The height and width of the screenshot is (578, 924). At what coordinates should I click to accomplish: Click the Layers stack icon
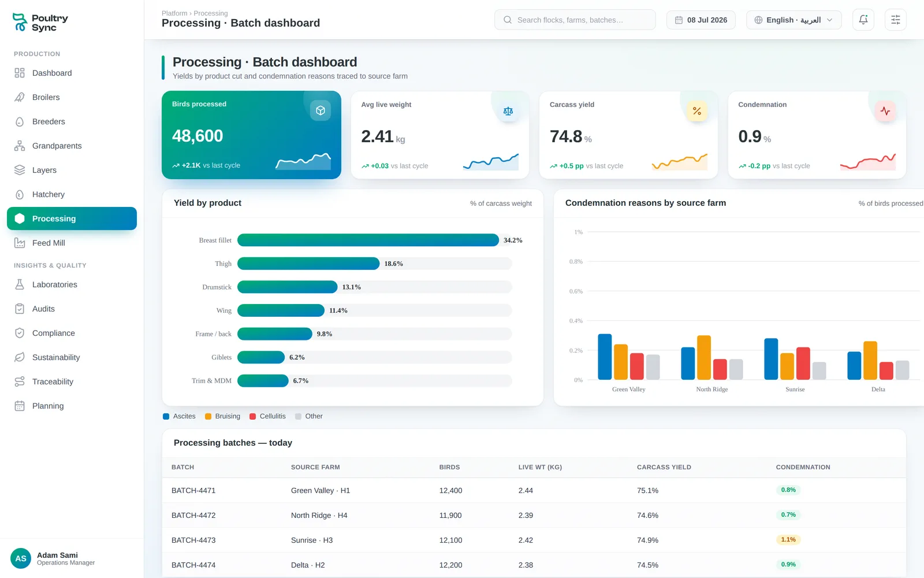pos(20,170)
